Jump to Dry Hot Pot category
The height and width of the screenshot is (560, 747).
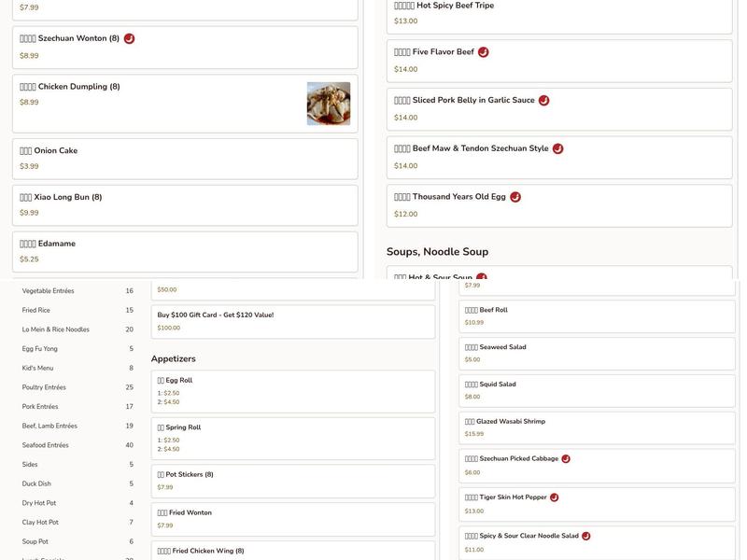[x=40, y=503]
